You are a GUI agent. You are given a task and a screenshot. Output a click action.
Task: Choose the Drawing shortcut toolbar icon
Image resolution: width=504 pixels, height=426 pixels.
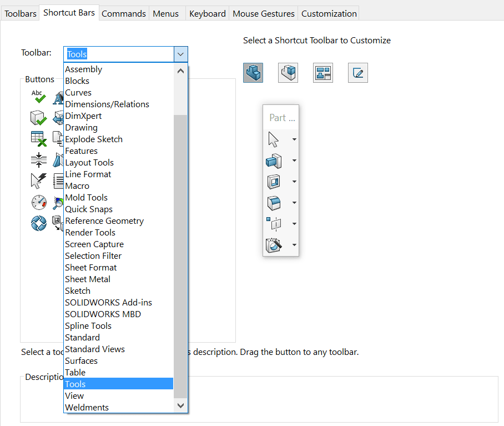[x=323, y=73]
